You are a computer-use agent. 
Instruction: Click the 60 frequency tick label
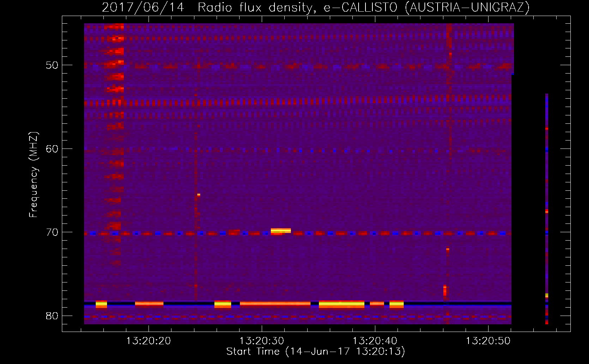(52, 149)
